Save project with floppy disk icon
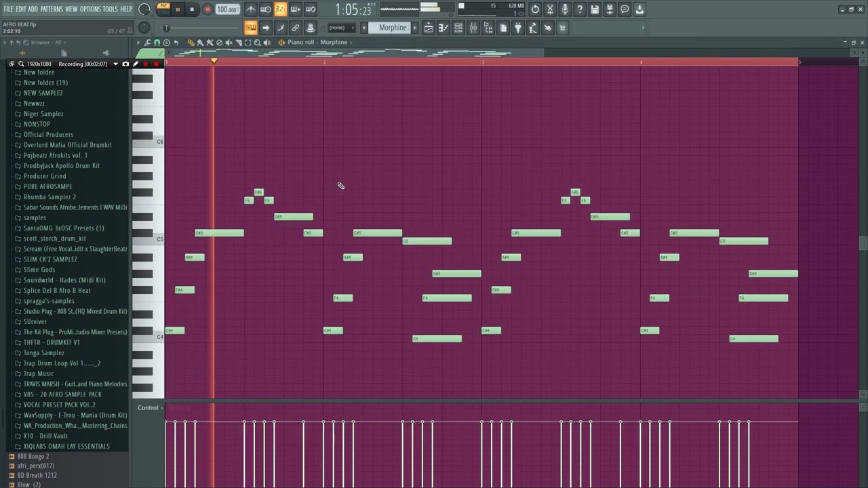The height and width of the screenshot is (488, 868). click(x=595, y=9)
